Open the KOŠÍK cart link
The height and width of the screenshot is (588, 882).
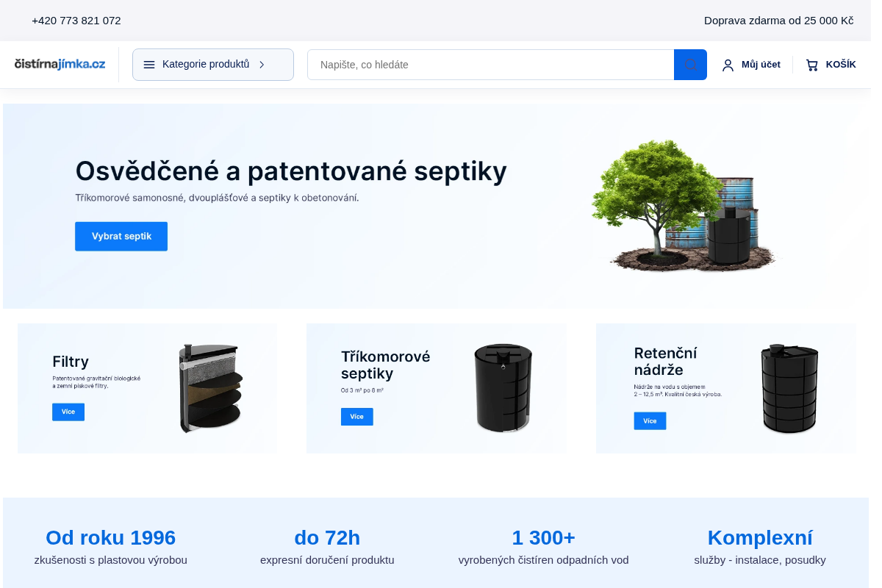pos(841,65)
